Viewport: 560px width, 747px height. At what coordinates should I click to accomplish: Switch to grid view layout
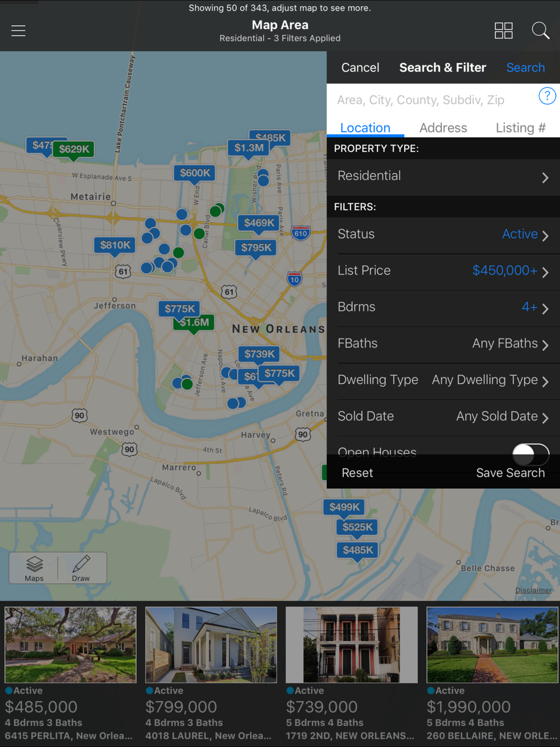503,31
